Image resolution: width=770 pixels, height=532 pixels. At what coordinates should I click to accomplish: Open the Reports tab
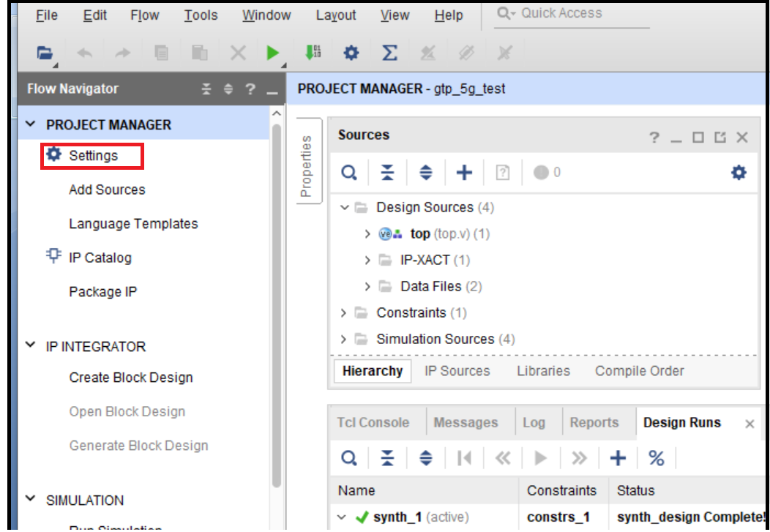[594, 422]
